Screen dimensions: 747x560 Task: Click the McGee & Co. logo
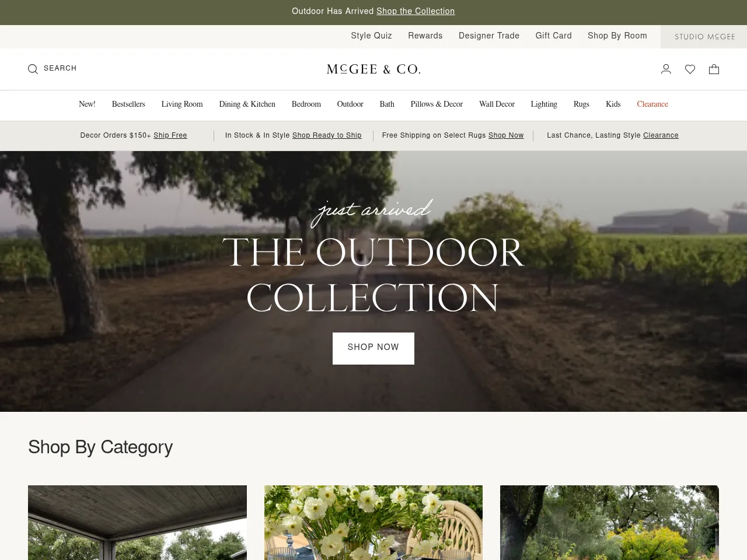tap(373, 69)
